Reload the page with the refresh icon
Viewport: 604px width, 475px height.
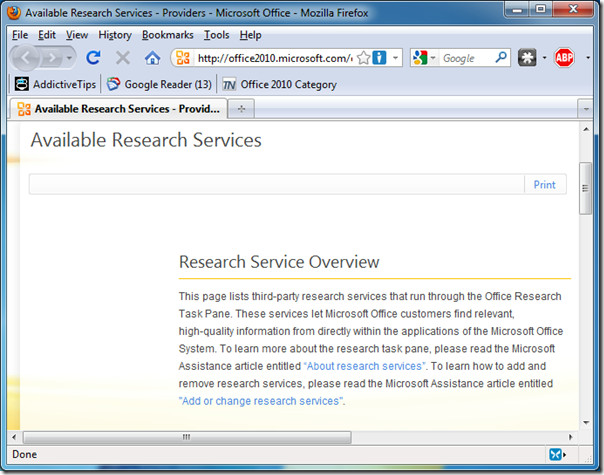point(93,58)
